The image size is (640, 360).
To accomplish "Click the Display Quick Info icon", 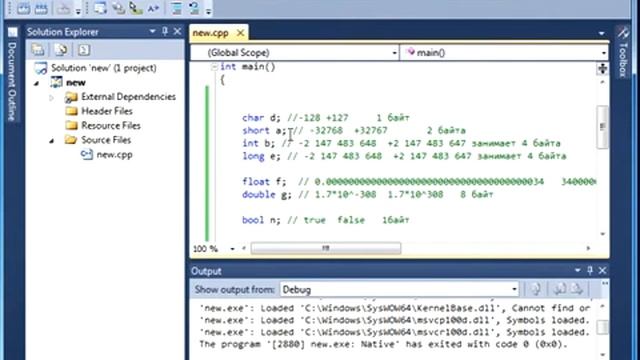I will click(x=135, y=8).
